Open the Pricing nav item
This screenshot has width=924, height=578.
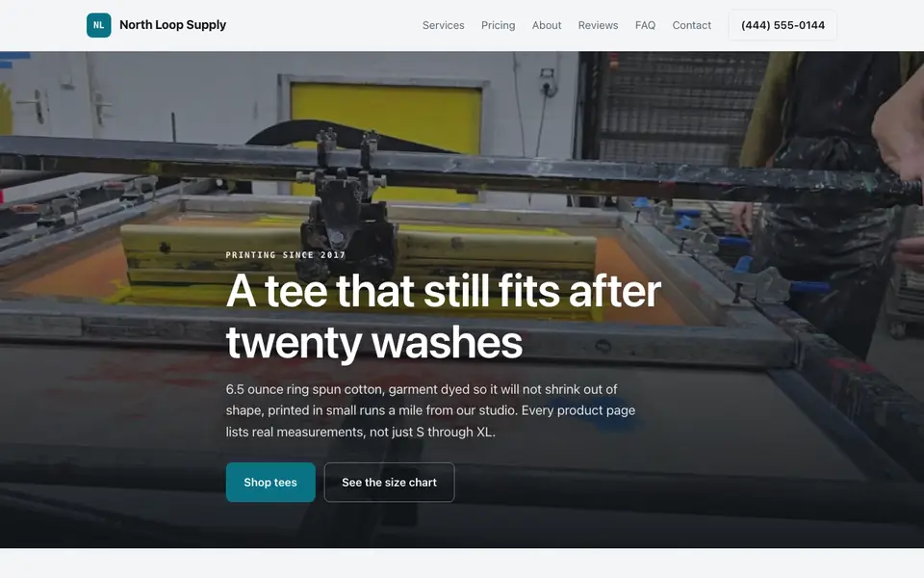[498, 25]
